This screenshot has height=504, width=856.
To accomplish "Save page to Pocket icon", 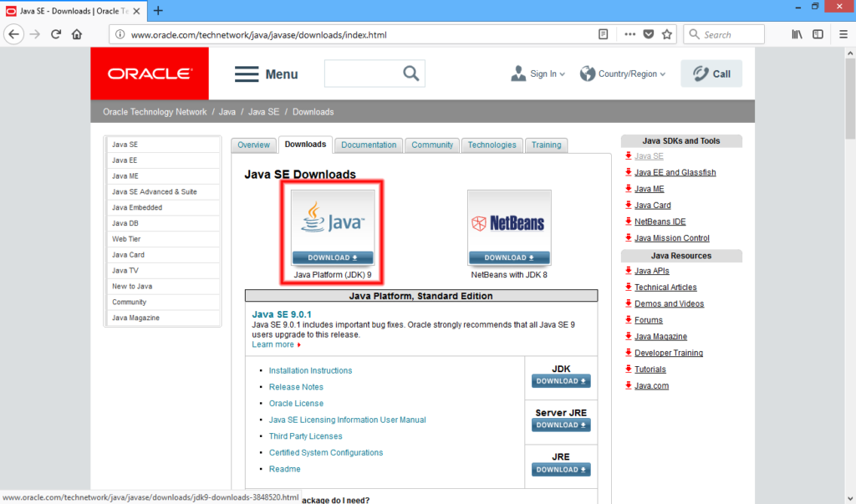I will [x=649, y=34].
